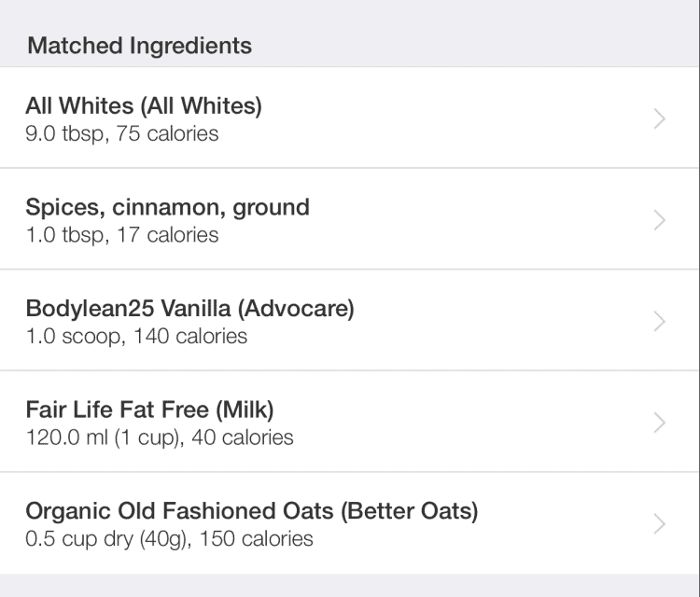Select the All Whites (All Whites) title
Viewport: 700px width, 597px height.
pyautogui.click(x=144, y=106)
